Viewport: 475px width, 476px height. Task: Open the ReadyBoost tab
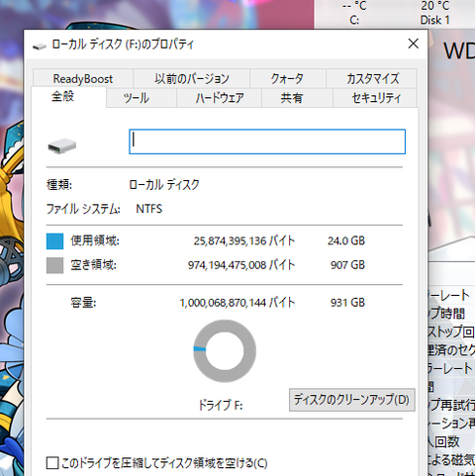(83, 79)
